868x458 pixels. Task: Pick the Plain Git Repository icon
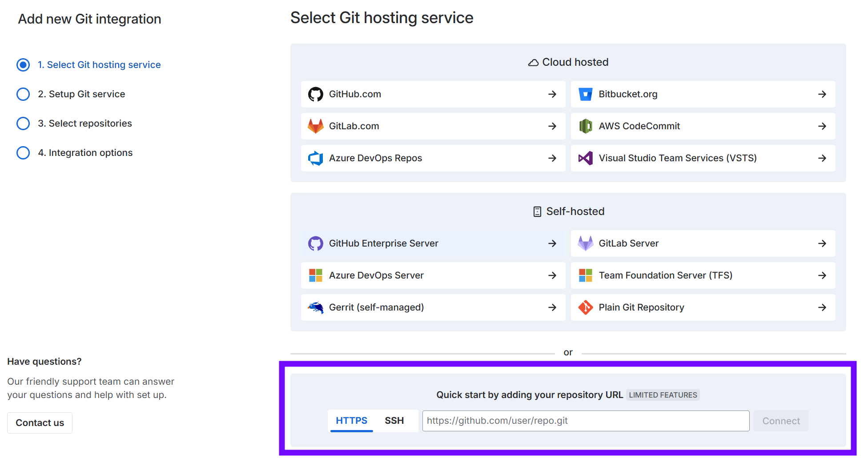[x=585, y=307]
